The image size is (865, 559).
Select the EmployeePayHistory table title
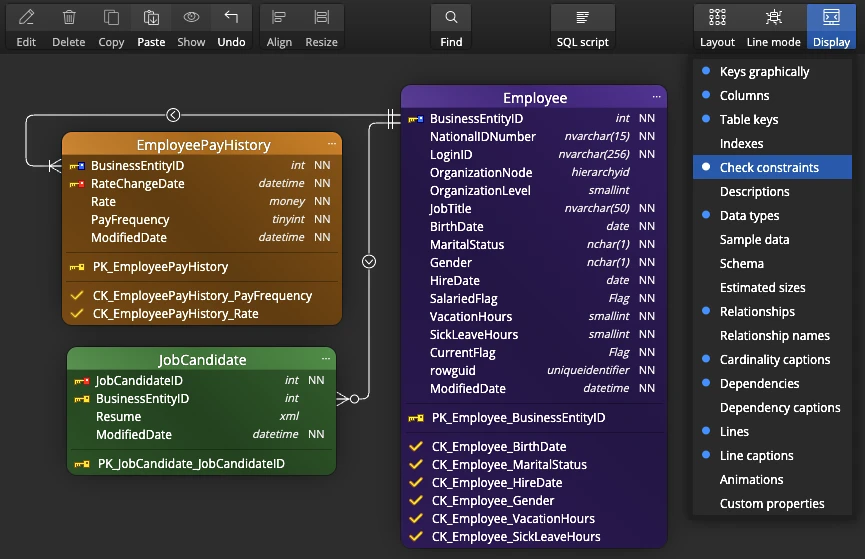tap(204, 145)
